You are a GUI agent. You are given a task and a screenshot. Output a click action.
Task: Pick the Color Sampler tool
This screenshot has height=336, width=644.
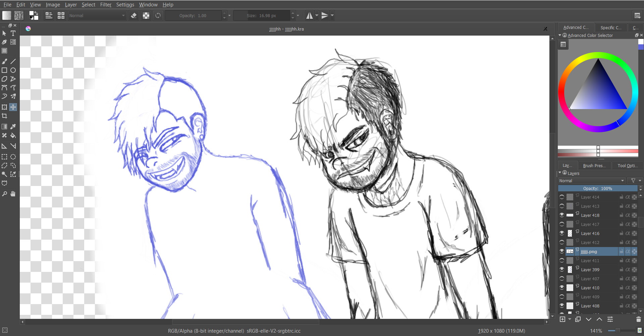13,127
